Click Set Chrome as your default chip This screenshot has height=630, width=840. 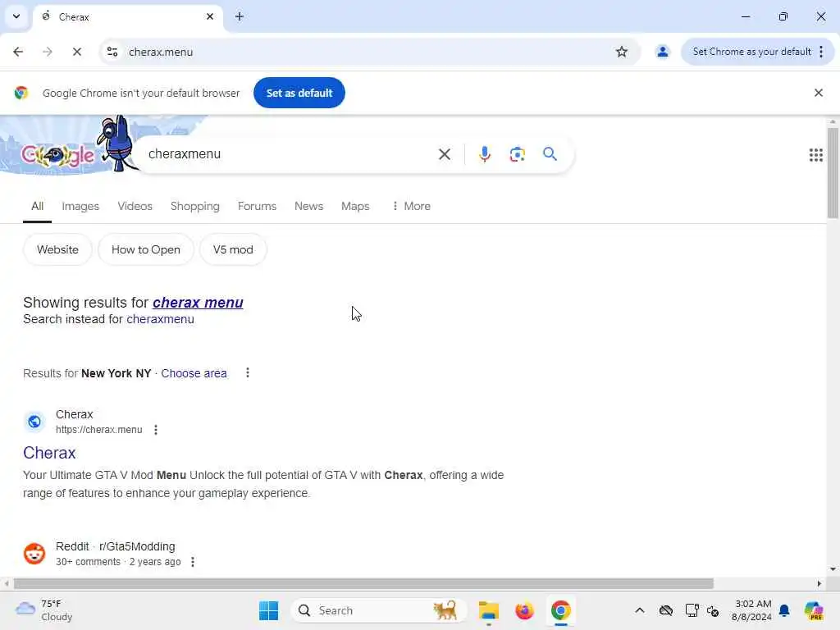751,52
